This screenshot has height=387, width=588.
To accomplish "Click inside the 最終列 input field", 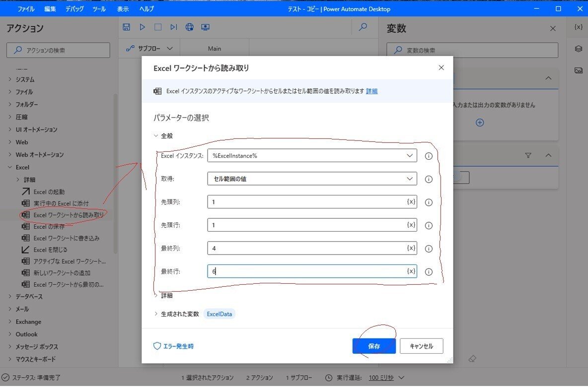I will 298,248.
